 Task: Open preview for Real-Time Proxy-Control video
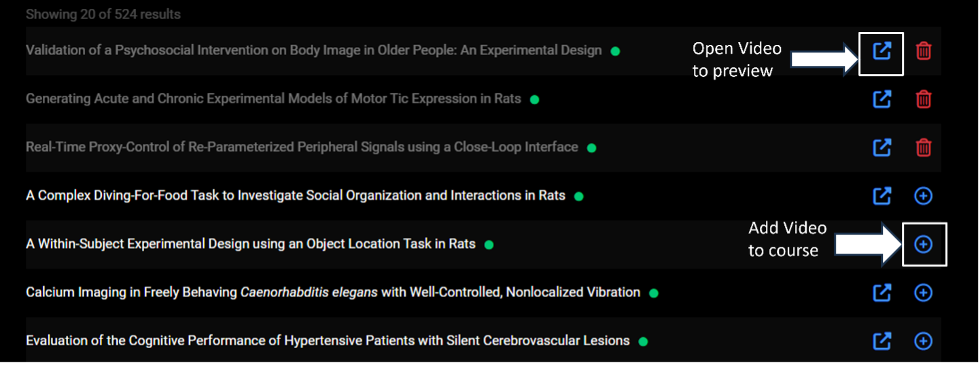click(881, 147)
